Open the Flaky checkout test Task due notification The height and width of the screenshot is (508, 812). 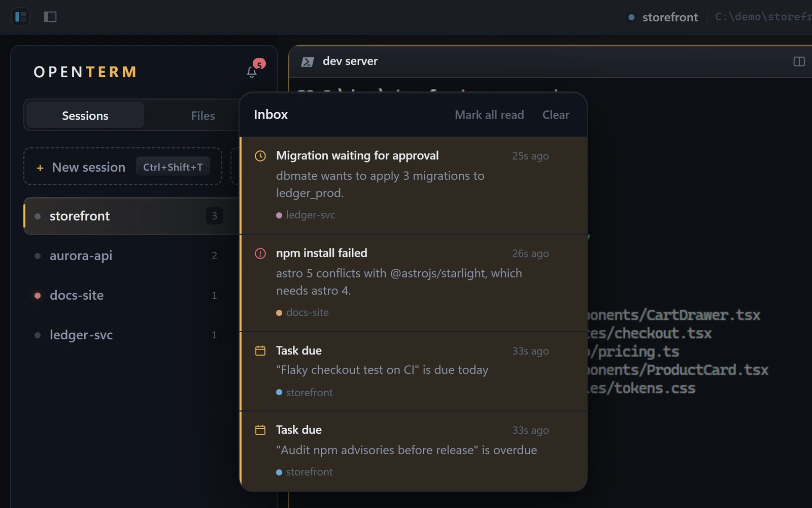414,371
